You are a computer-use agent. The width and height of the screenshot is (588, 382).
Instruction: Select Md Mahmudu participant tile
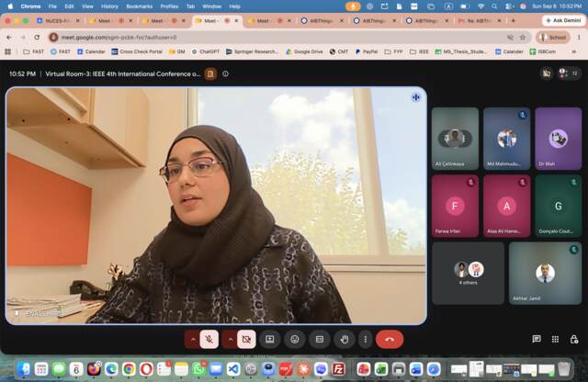point(506,139)
